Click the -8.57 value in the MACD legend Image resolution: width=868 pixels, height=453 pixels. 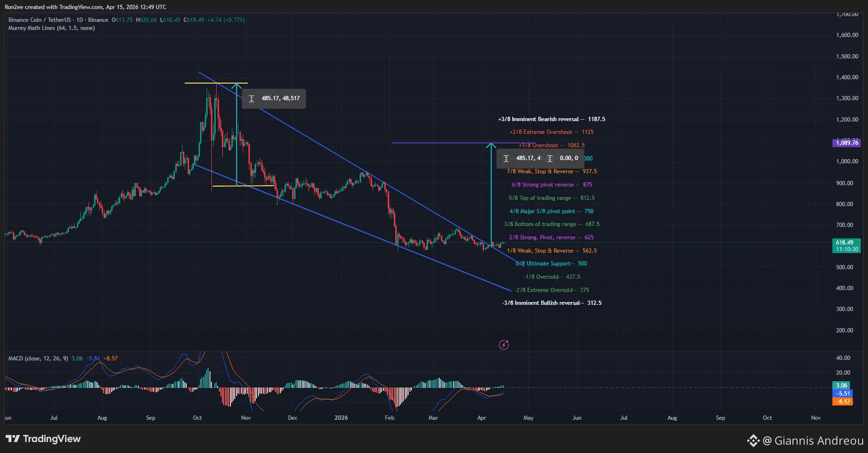coord(111,359)
